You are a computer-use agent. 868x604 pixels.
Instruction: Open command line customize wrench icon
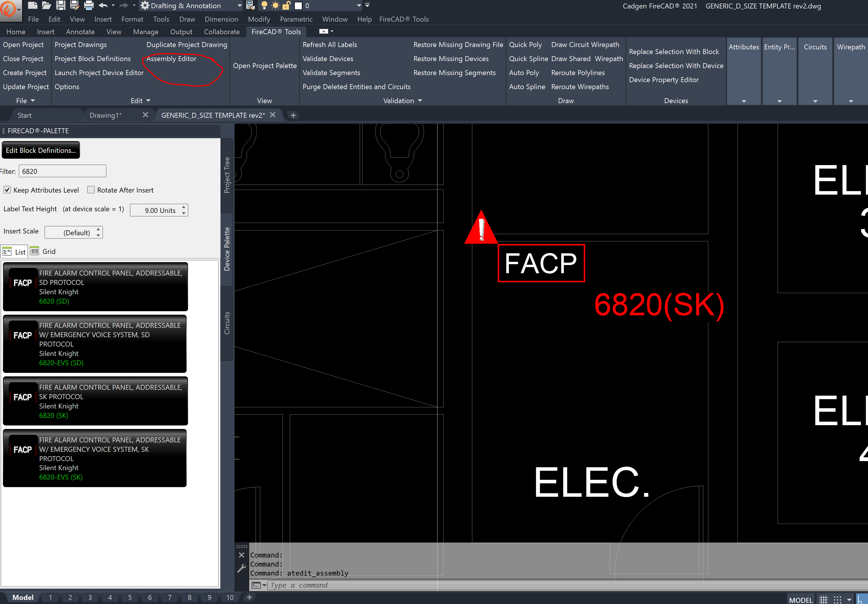(x=242, y=568)
